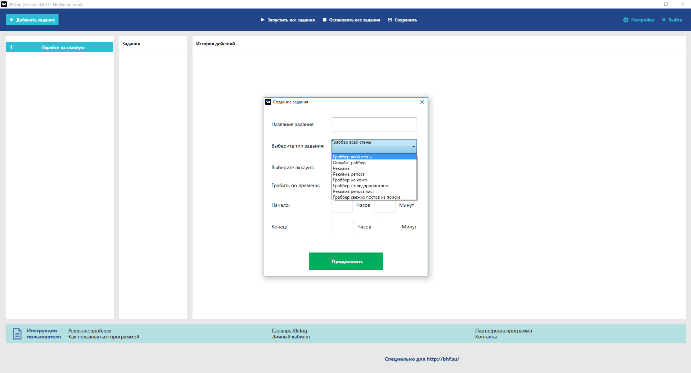Focus the task name input field
The height and width of the screenshot is (373, 691).
374,124
